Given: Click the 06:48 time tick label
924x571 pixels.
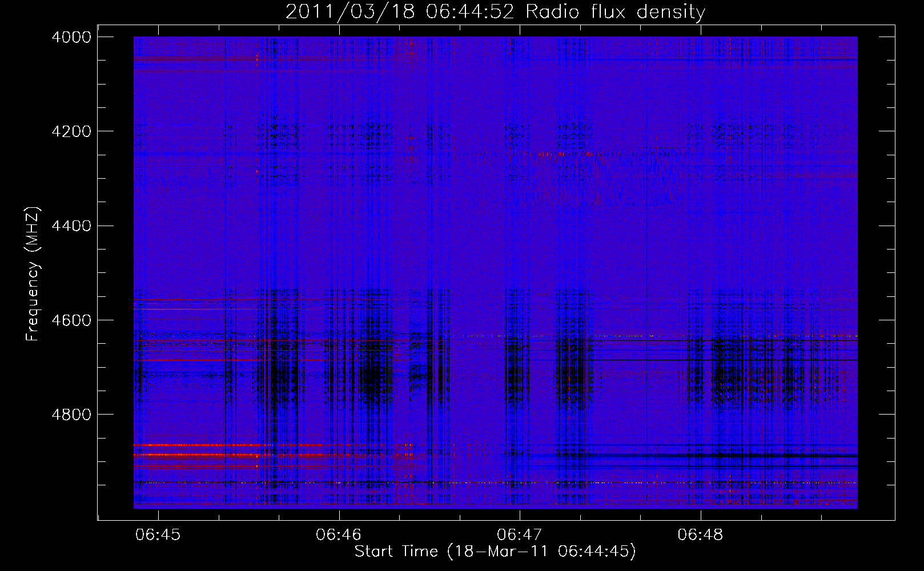Looking at the screenshot, I should (700, 535).
